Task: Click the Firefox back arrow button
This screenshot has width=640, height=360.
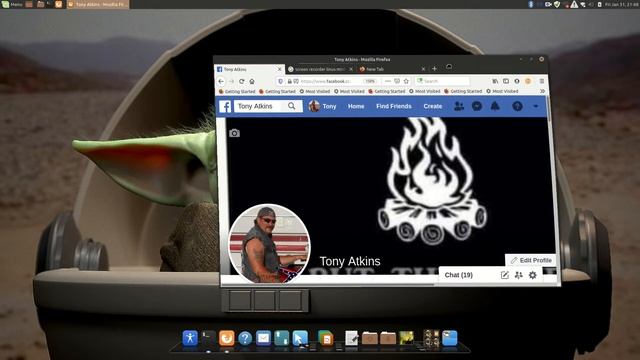Action: coord(221,81)
